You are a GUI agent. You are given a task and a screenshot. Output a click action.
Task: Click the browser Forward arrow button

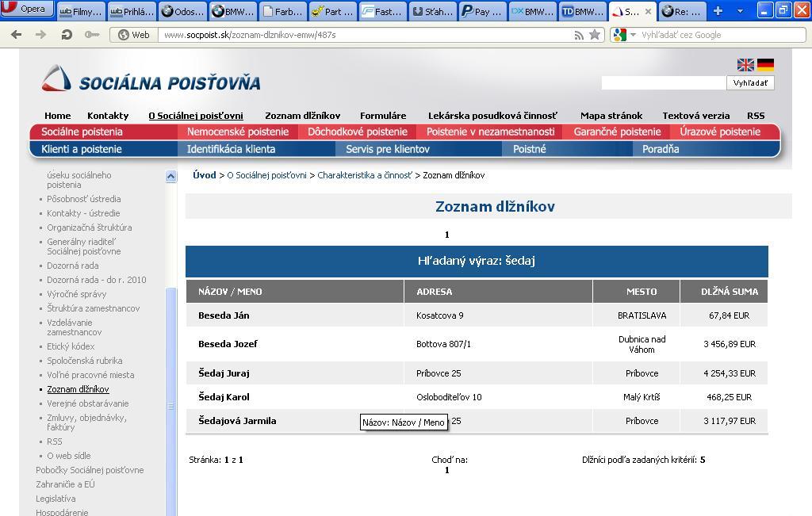[40, 35]
